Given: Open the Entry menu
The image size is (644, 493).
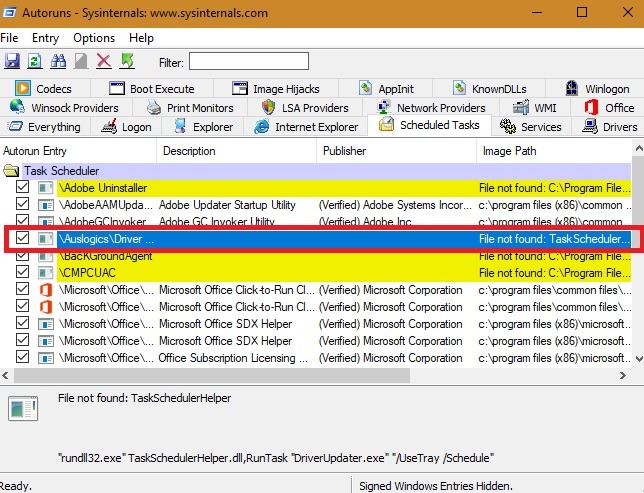Looking at the screenshot, I should point(45,38).
